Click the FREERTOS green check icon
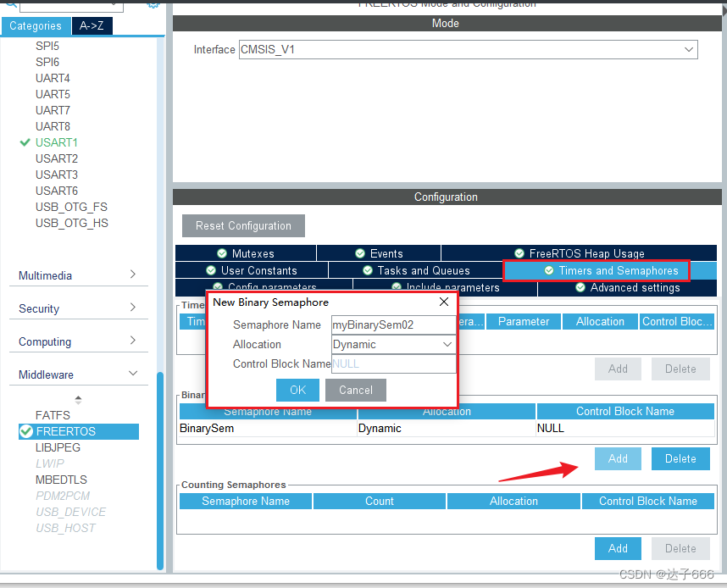 tap(26, 431)
